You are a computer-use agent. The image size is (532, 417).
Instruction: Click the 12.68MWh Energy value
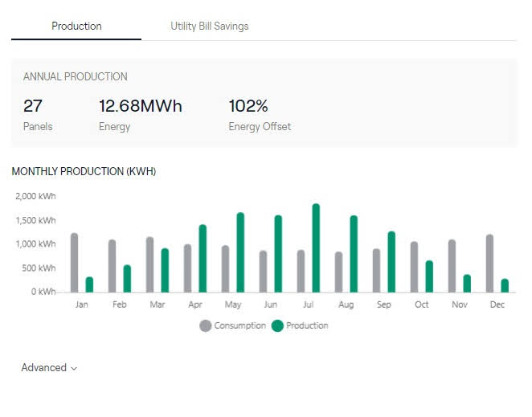(x=140, y=106)
